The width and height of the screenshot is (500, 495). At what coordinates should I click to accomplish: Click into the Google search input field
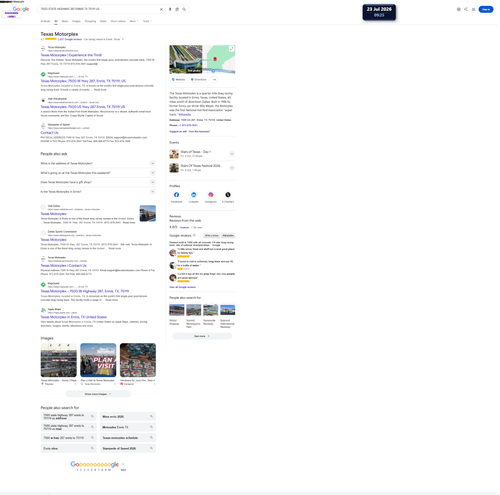point(98,9)
